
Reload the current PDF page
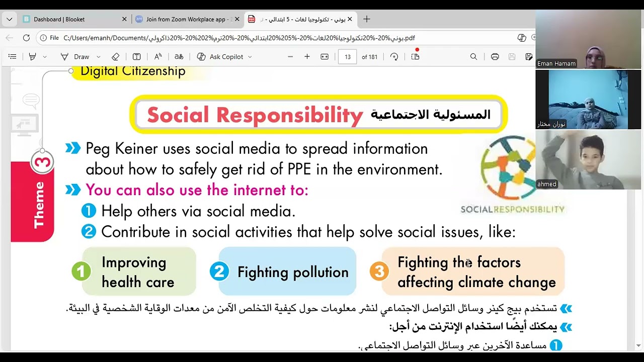tap(26, 38)
